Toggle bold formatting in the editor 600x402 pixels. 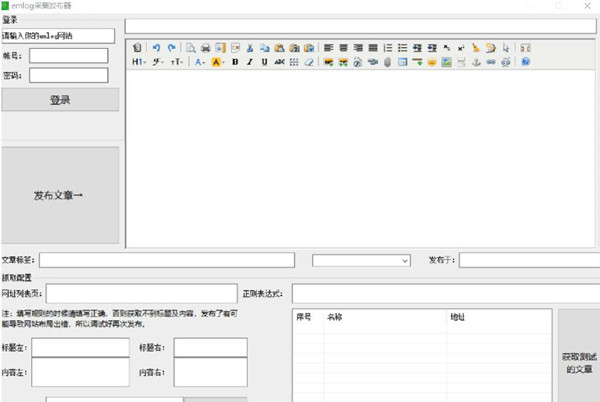(235, 62)
